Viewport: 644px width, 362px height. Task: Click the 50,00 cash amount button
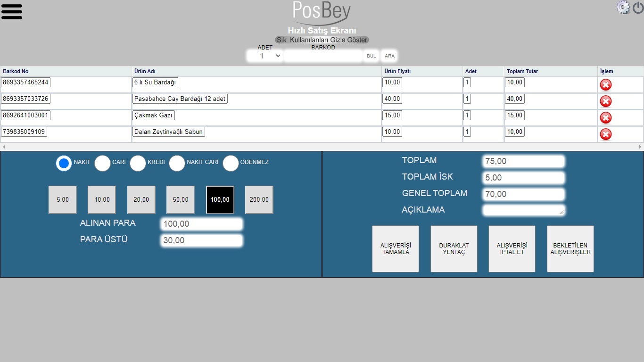[x=181, y=200]
